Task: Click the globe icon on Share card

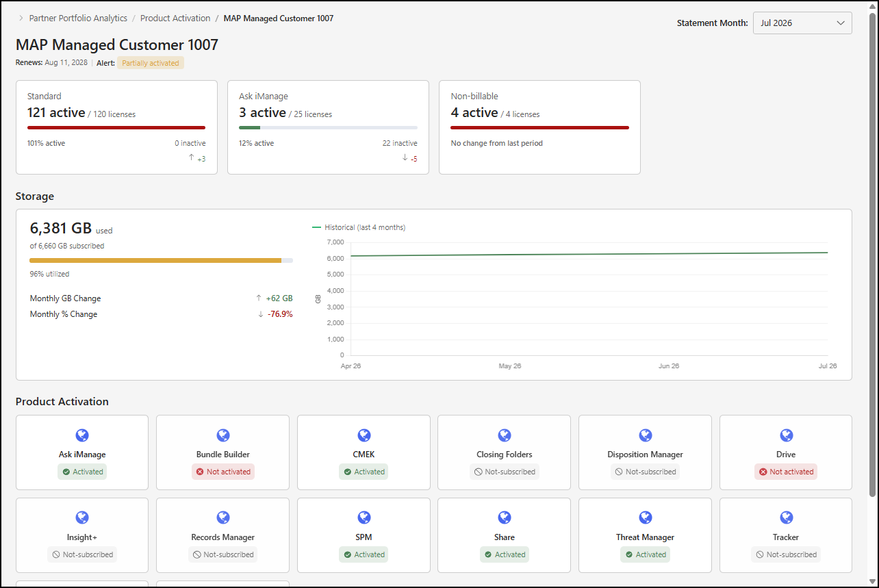Action: (505, 518)
